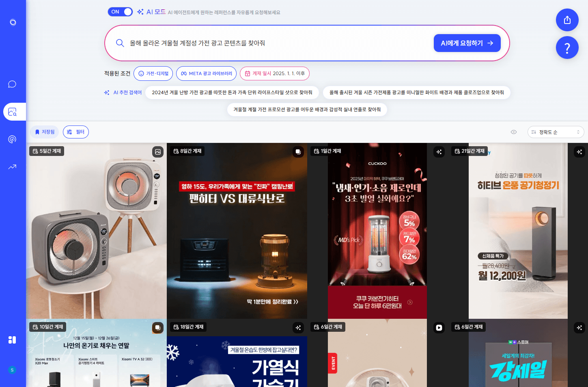Screen dimensions: 588x387
Task: Select suggestion starting with 겨울철 계절 가전 프로모션
Action: (x=307, y=110)
